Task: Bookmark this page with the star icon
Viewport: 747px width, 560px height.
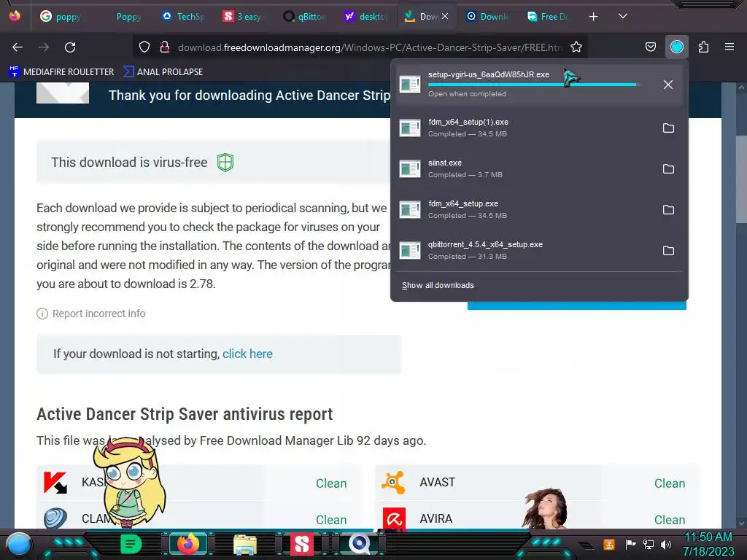Action: click(x=576, y=47)
